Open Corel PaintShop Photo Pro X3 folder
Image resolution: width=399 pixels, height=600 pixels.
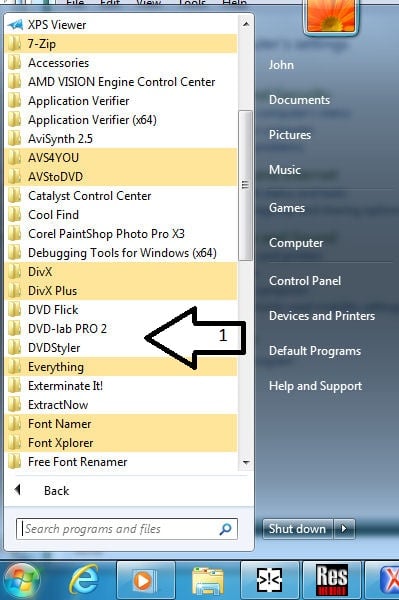click(x=122, y=234)
